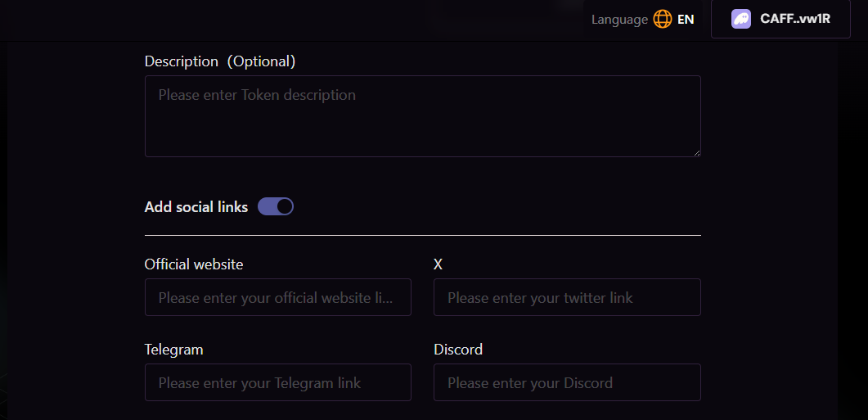Click the Discord link input box
Viewport: 868px width, 420px height.
(x=567, y=382)
